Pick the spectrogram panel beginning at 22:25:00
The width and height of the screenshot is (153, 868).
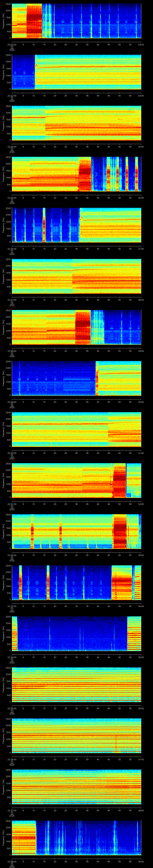pyautogui.click(x=76, y=174)
